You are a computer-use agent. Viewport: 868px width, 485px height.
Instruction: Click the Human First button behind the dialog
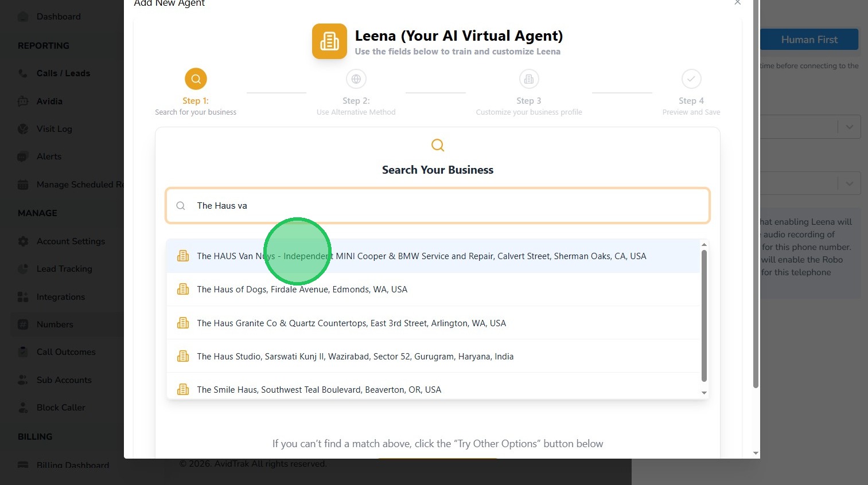point(809,40)
